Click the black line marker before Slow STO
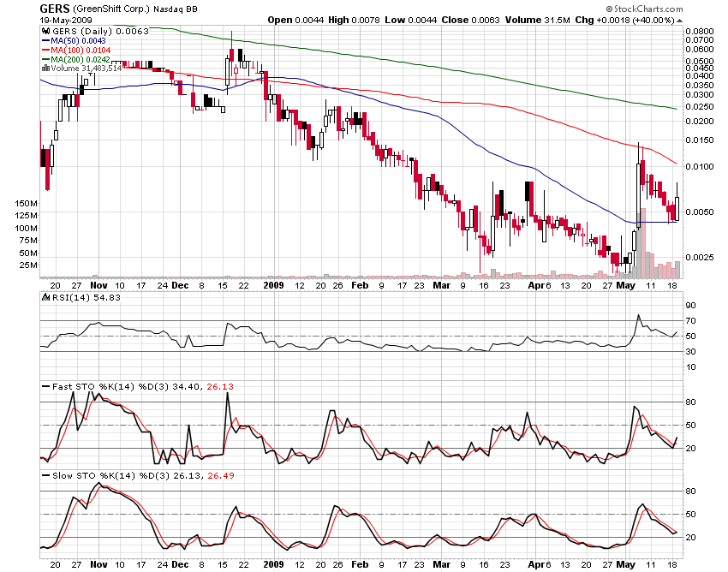 pyautogui.click(x=46, y=475)
